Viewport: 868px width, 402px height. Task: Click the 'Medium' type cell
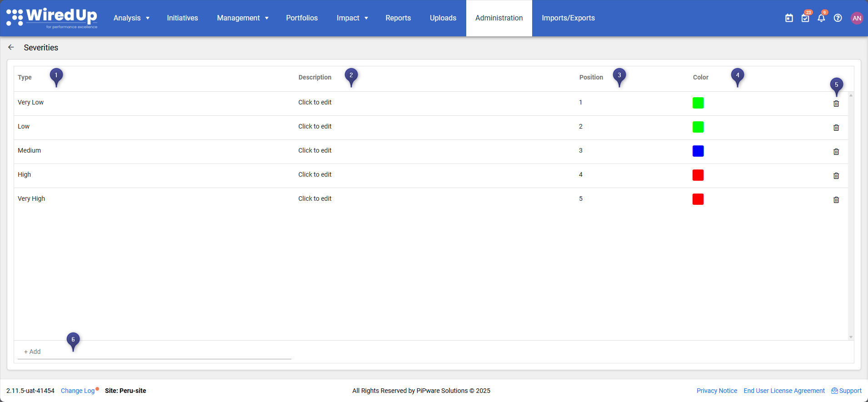tap(30, 150)
